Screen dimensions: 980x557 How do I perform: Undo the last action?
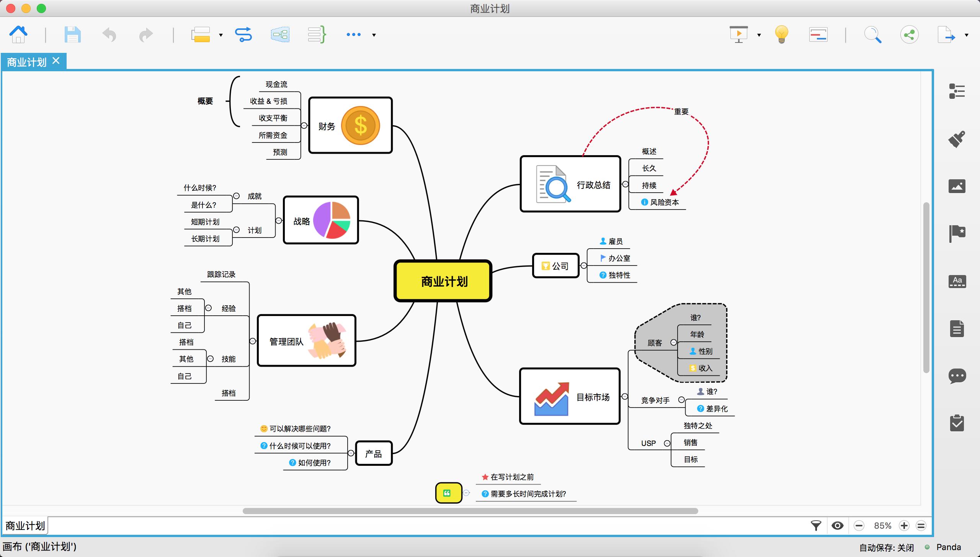pos(109,35)
